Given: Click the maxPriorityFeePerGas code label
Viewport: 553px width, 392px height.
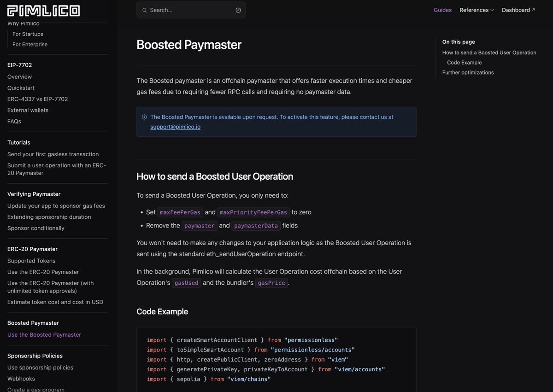Looking at the screenshot, I should (253, 212).
